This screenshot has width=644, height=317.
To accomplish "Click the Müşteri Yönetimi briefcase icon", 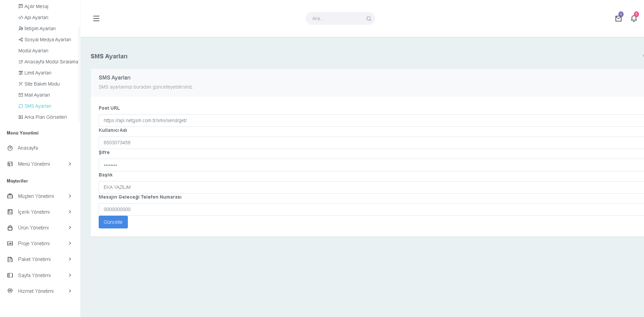I will (10, 196).
